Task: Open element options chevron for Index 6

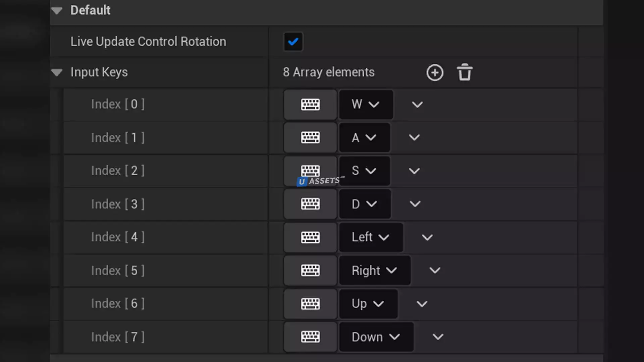Action: coord(422,304)
